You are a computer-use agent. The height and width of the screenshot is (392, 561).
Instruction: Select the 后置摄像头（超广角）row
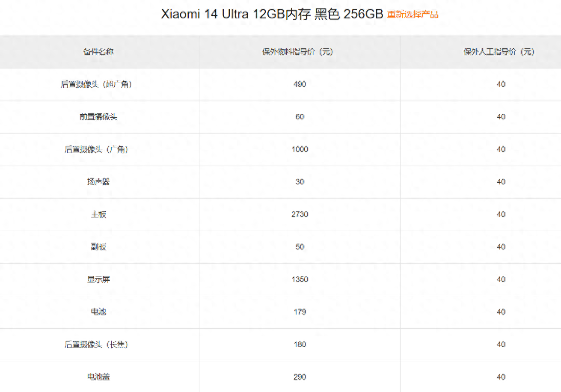(x=98, y=84)
